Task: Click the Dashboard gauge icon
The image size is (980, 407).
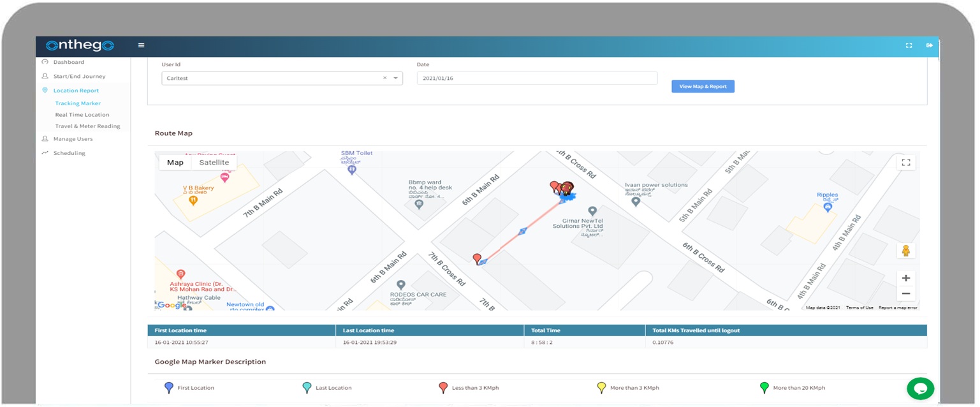Action: point(45,62)
